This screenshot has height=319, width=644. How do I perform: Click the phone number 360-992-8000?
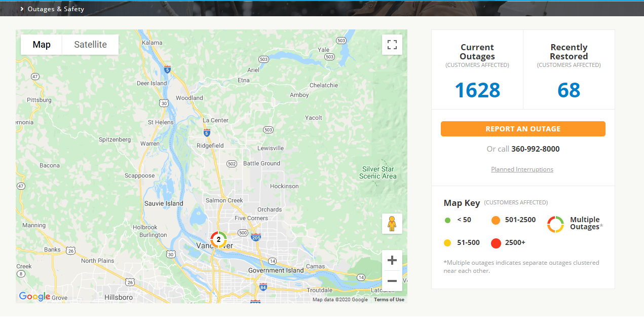pos(536,149)
